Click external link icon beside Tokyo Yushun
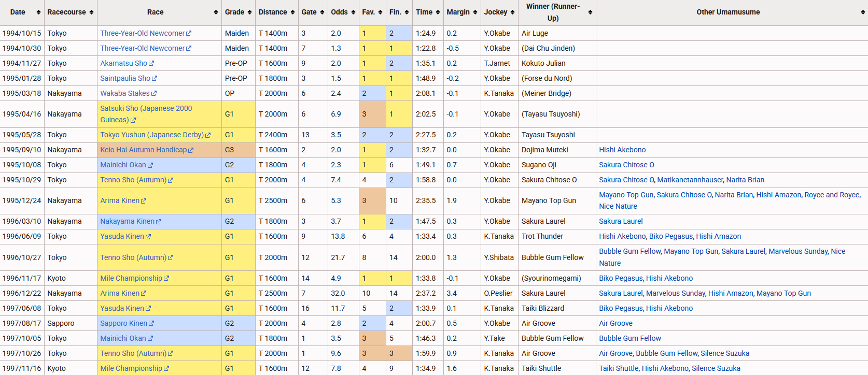The height and width of the screenshot is (375, 868). coord(208,135)
